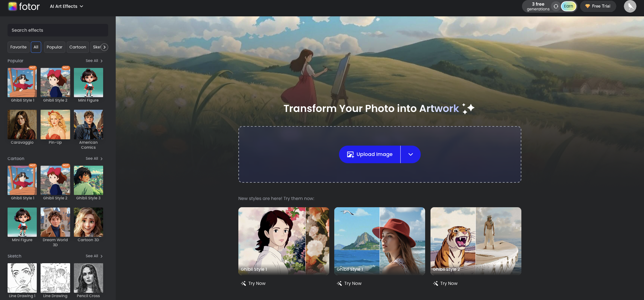The height and width of the screenshot is (300, 644).
Task: Click the 3 free generations counter
Action: 538,6
